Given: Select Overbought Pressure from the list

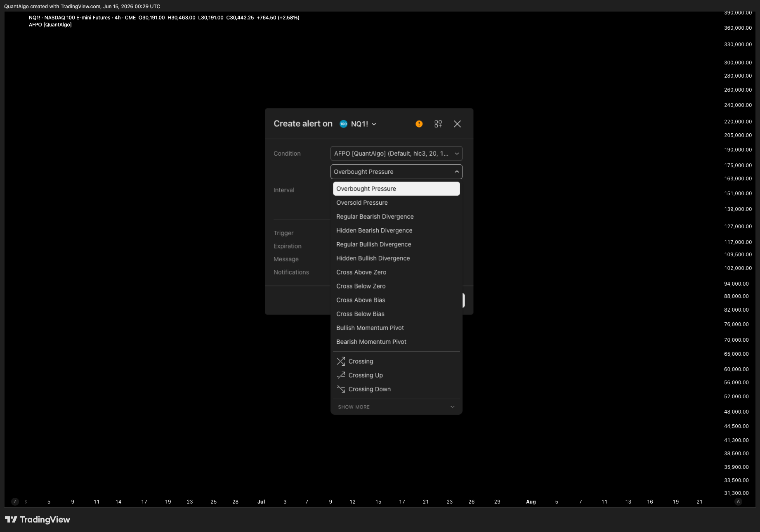Looking at the screenshot, I should (396, 189).
